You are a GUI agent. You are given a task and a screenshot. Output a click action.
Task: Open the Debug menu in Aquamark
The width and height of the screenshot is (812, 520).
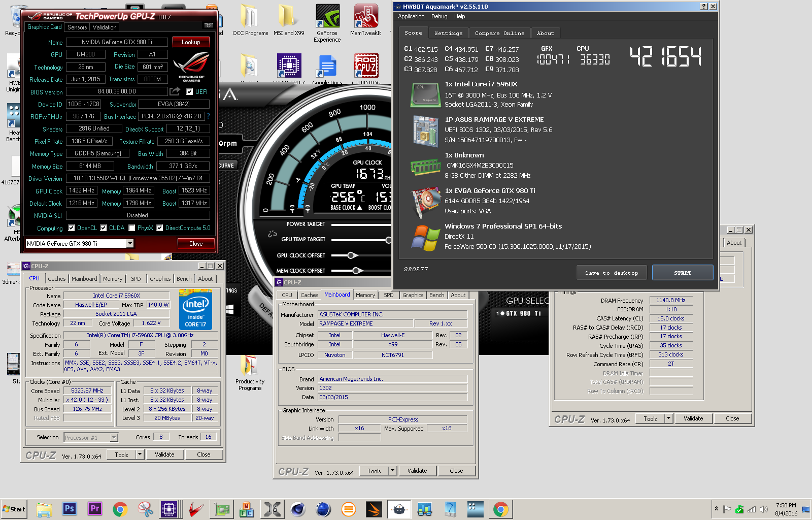click(439, 16)
